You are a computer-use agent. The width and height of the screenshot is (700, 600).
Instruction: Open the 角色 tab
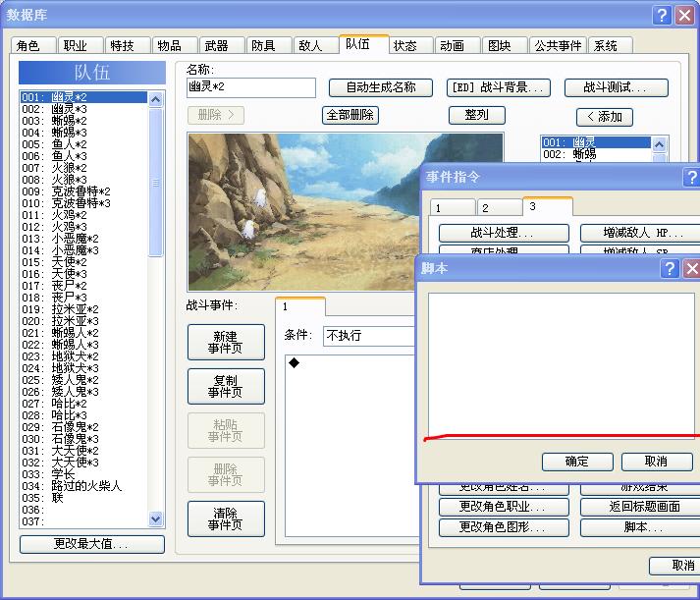(x=33, y=45)
